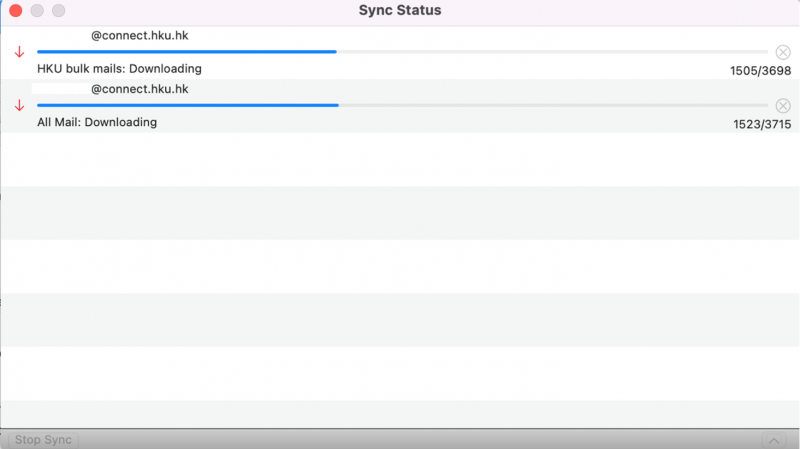Click the All Mail progress bar

[x=402, y=105]
